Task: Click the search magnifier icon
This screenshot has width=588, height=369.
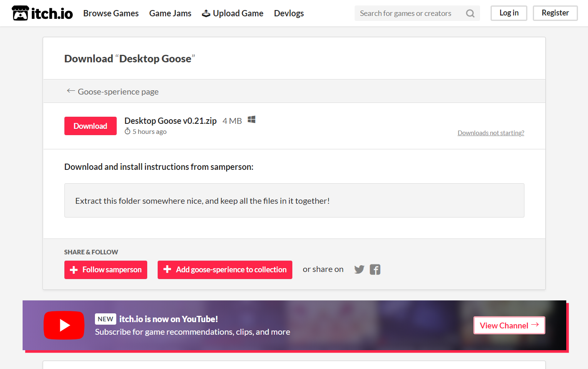Action: [470, 13]
